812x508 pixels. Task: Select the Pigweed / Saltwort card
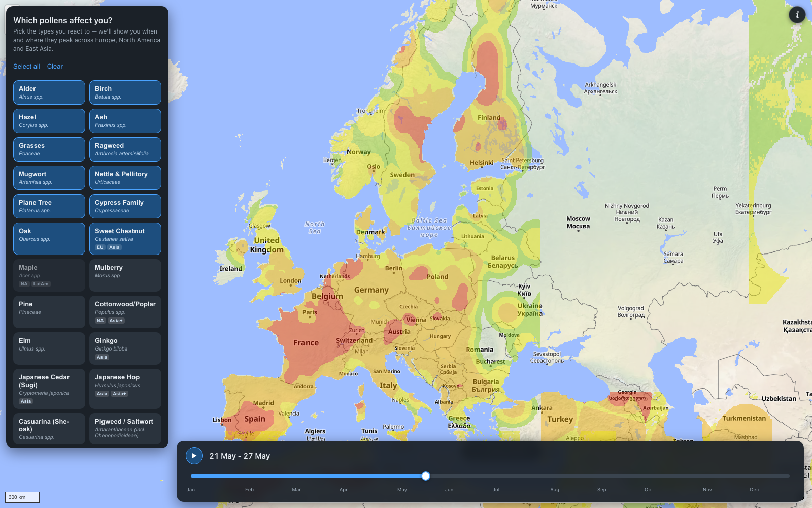pos(125,429)
